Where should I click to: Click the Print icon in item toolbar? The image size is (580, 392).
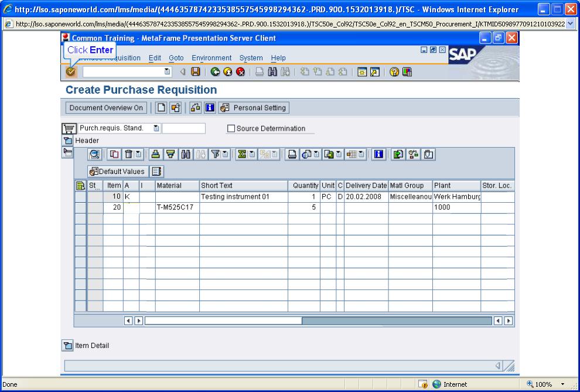[292, 154]
